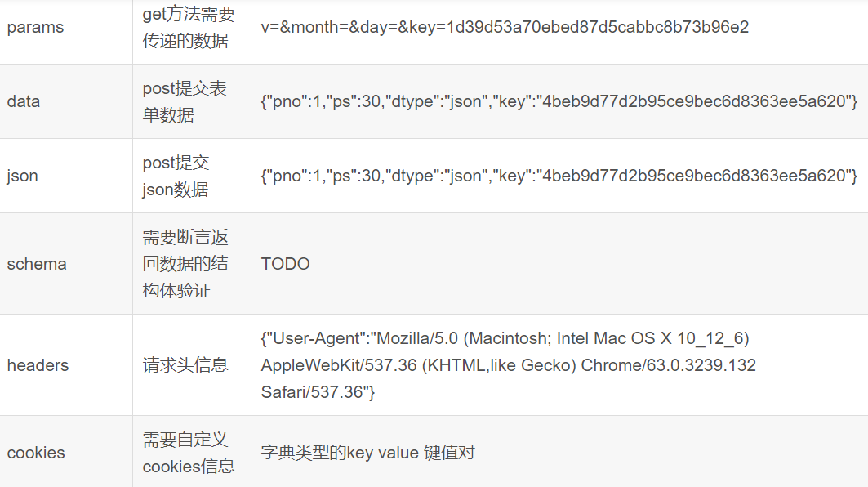Click the 'Safari/537.36' text in headers value
Image resolution: width=868 pixels, height=487 pixels.
pos(313,392)
